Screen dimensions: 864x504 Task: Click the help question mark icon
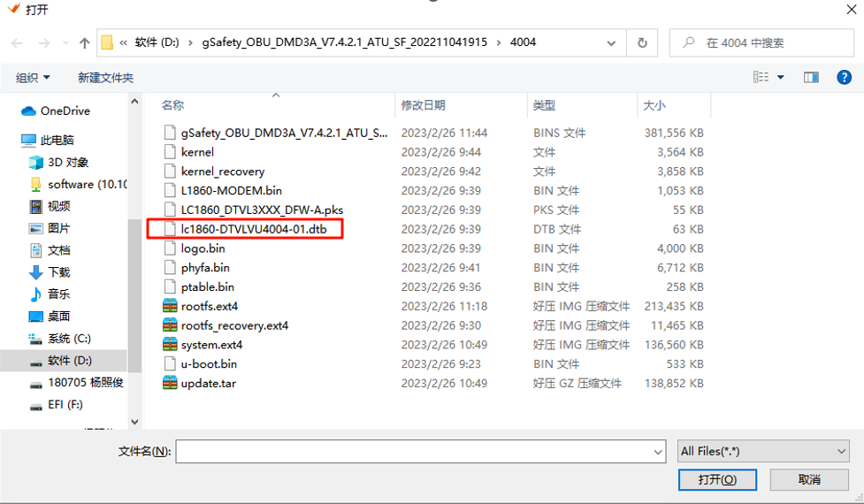coord(844,78)
